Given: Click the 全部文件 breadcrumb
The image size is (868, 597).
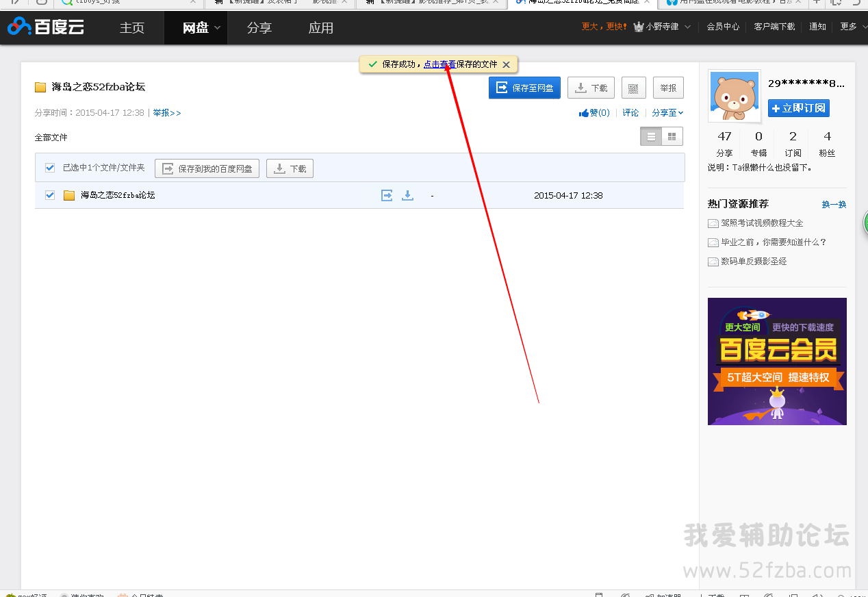Looking at the screenshot, I should (51, 138).
